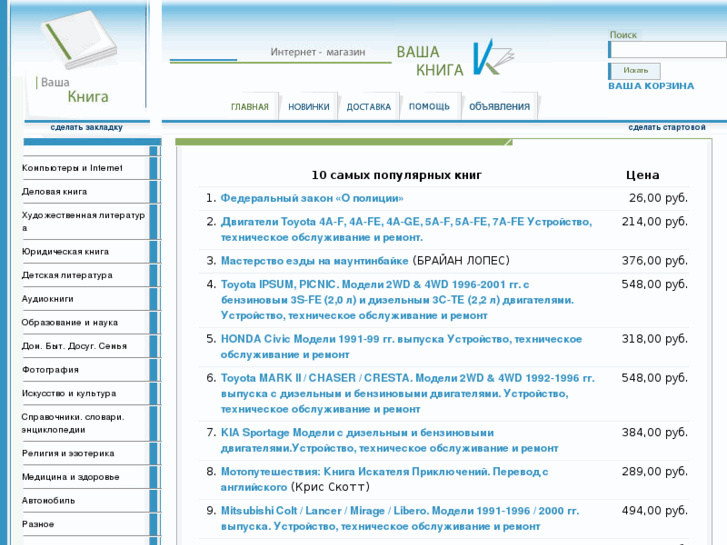The height and width of the screenshot is (545, 727).
Task: Open the Художественная литература category
Action: (x=83, y=221)
